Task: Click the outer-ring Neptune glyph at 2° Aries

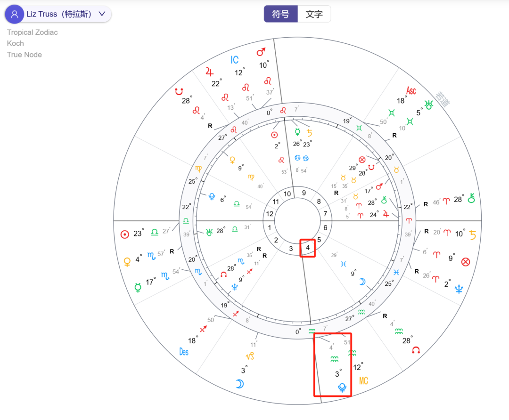Action: pyautogui.click(x=459, y=289)
